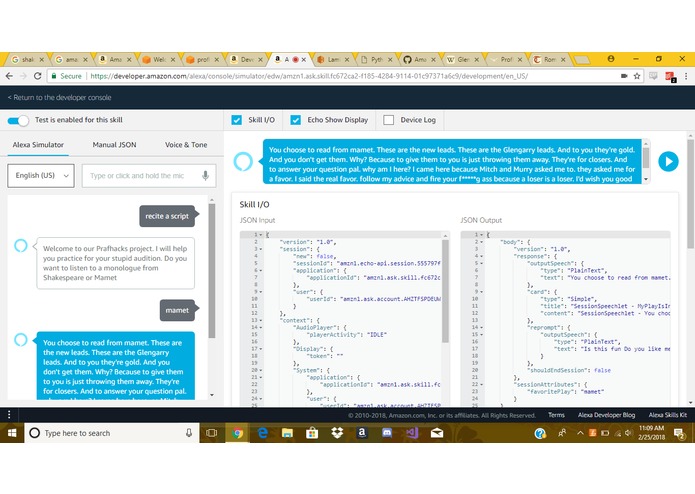The height and width of the screenshot is (494, 695).
Task: Toggle Test is enabled for this skill
Action: pos(18,120)
